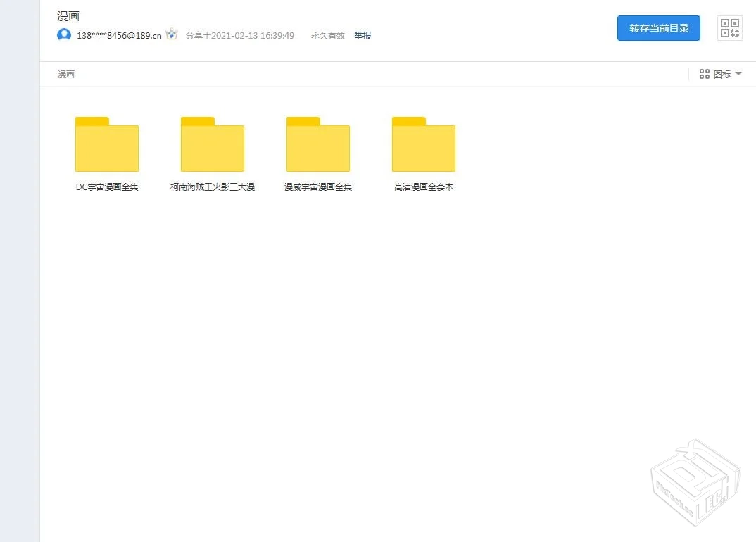Open the DC宇宙漫画全集 folder
This screenshot has width=756, height=542.
pos(106,144)
